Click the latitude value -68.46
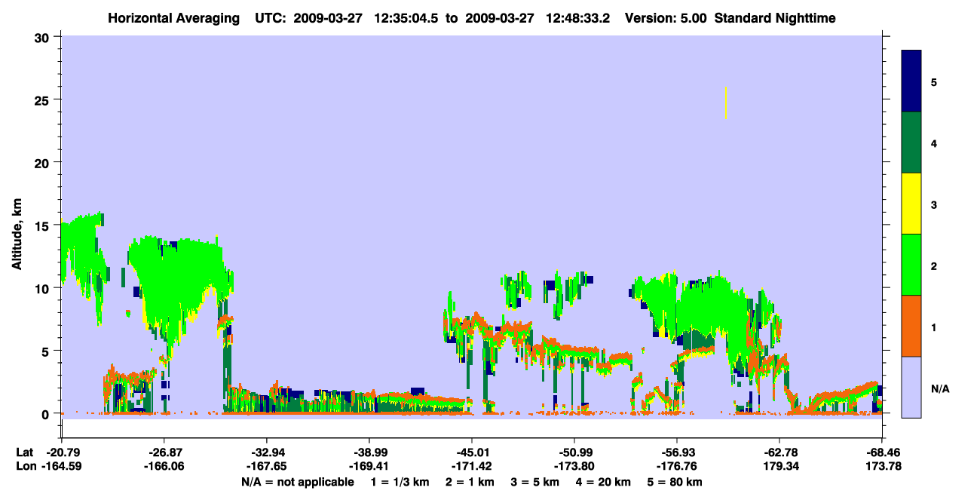This screenshot has width=980, height=503. point(882,452)
